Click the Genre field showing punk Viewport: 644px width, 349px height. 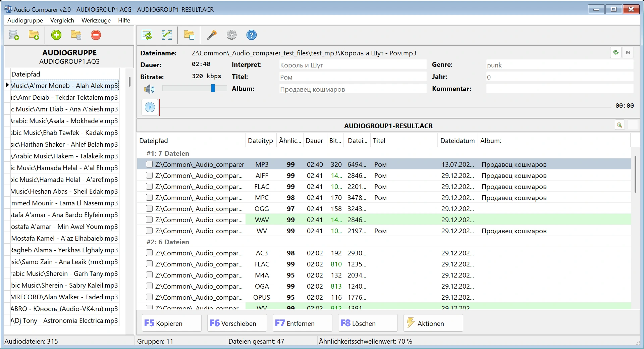560,65
